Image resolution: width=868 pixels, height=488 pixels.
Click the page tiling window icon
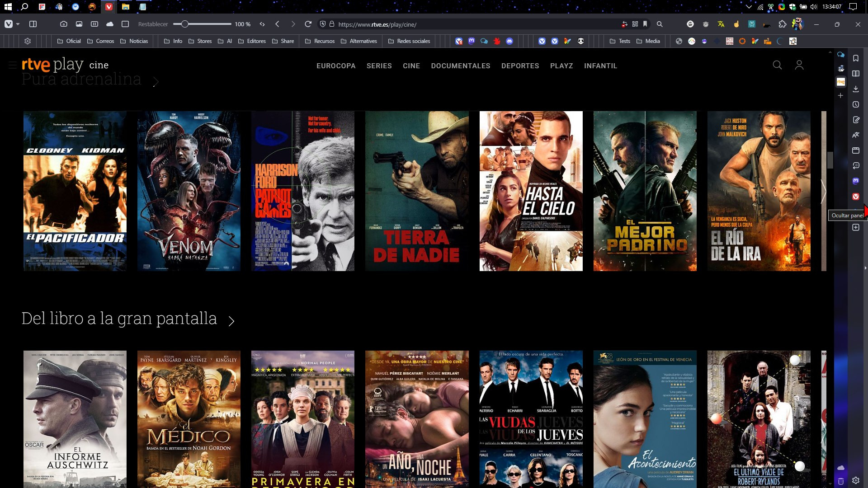125,24
